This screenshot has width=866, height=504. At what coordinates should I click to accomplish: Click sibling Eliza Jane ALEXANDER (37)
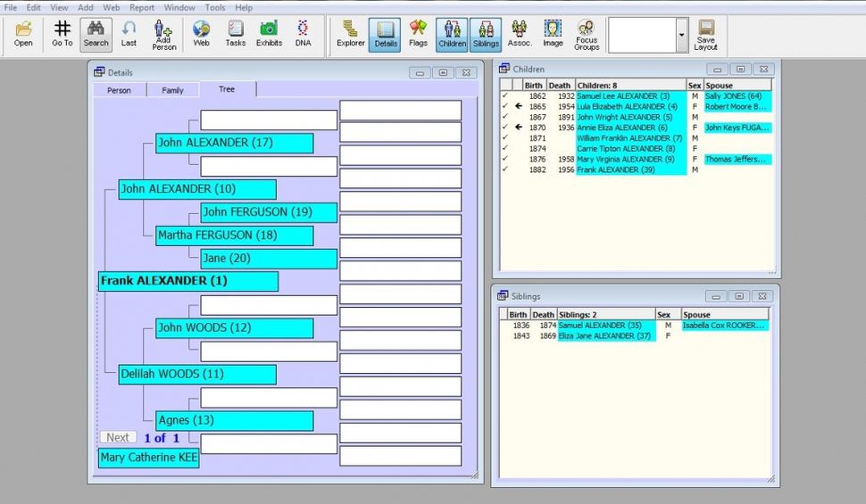click(604, 335)
